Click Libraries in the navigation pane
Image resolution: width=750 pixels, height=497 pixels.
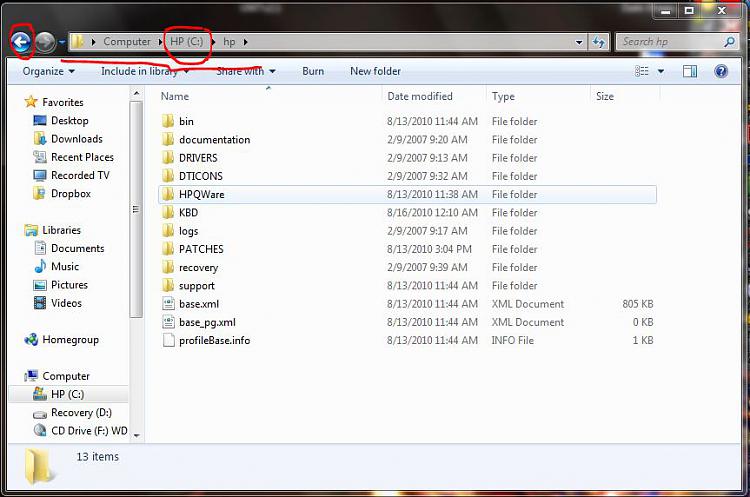pos(53,230)
